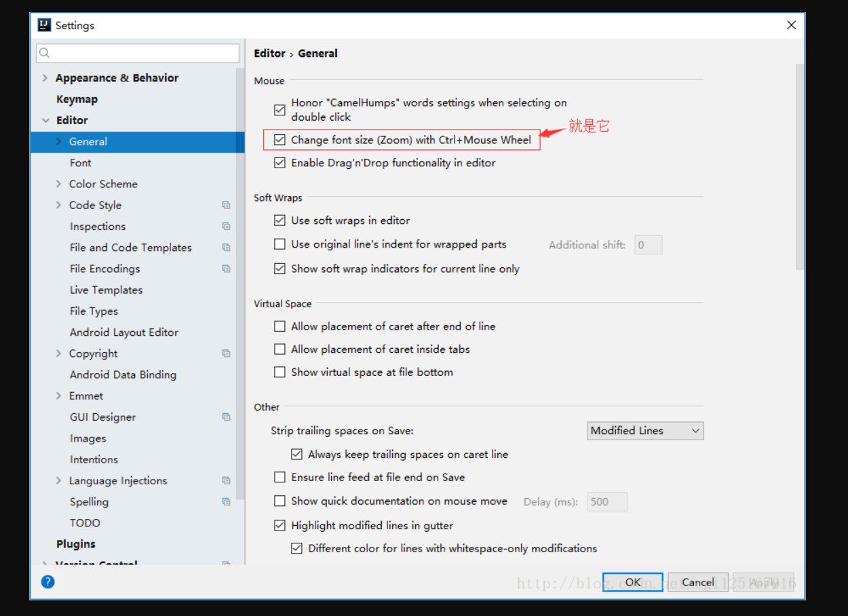Select Font under Editor settings

click(x=80, y=163)
